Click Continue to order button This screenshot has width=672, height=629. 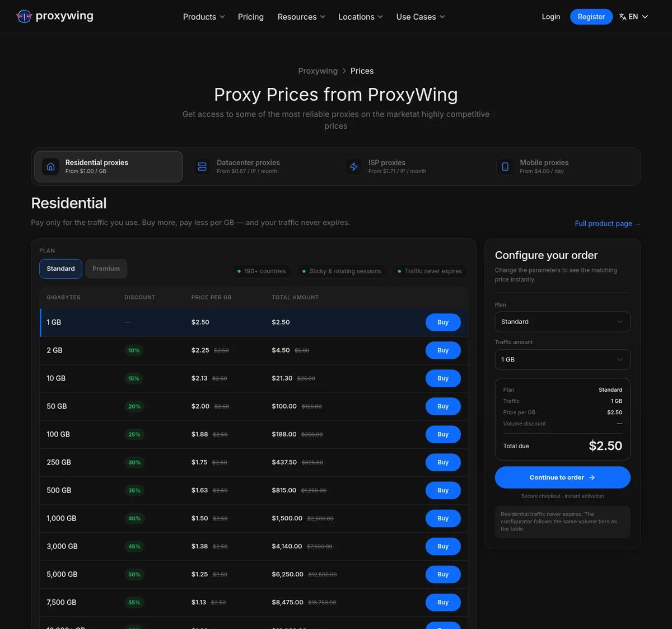coord(562,477)
